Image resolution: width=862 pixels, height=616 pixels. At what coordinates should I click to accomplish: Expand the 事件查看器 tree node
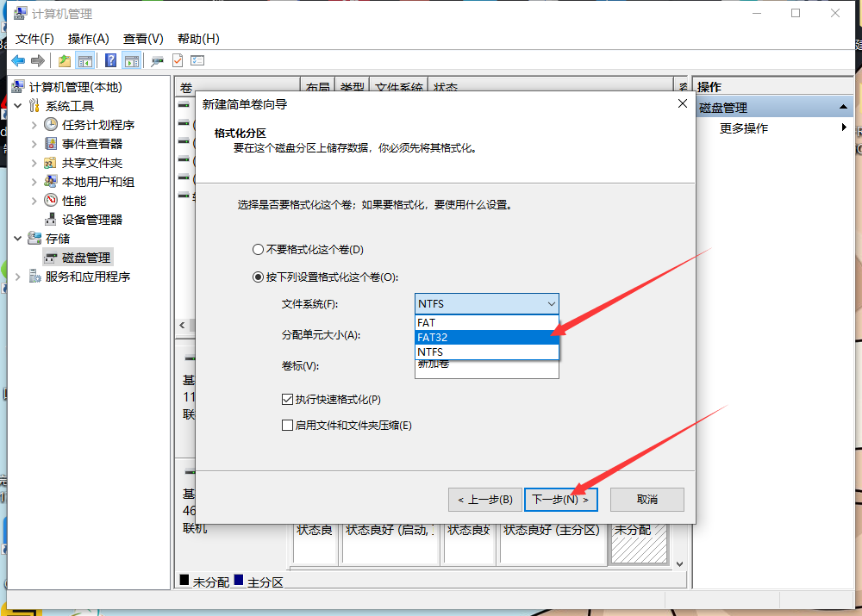34,144
